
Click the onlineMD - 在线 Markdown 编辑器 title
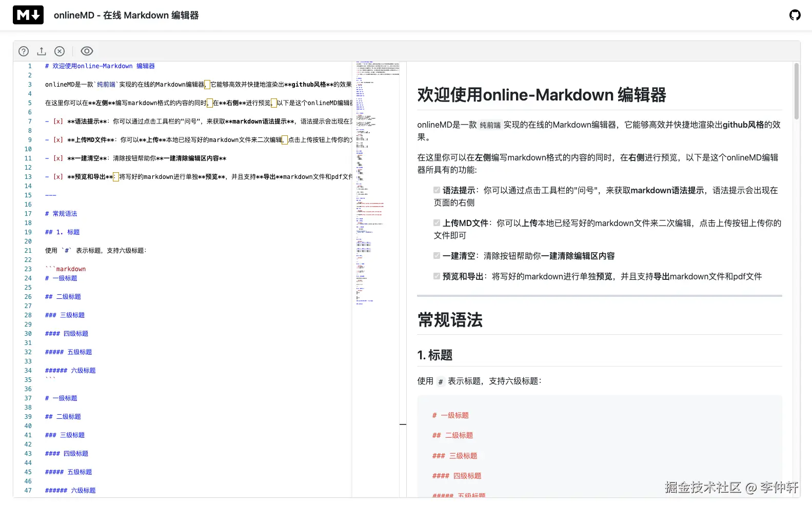click(x=126, y=15)
